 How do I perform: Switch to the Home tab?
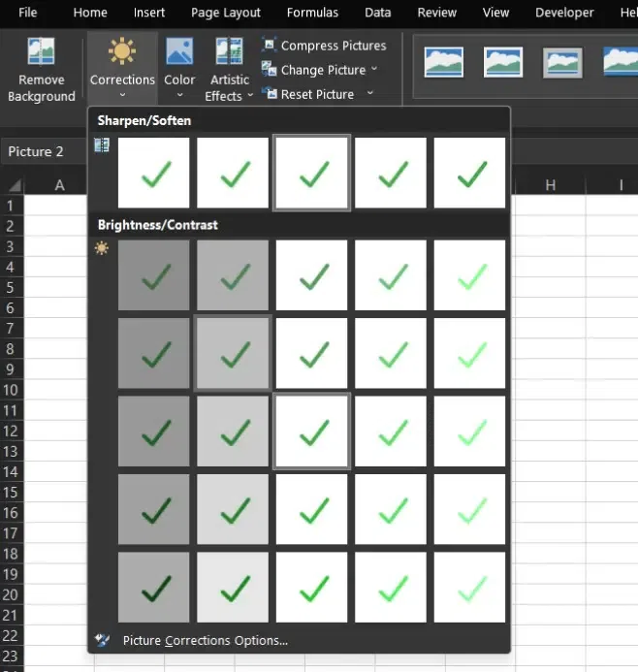(x=90, y=13)
